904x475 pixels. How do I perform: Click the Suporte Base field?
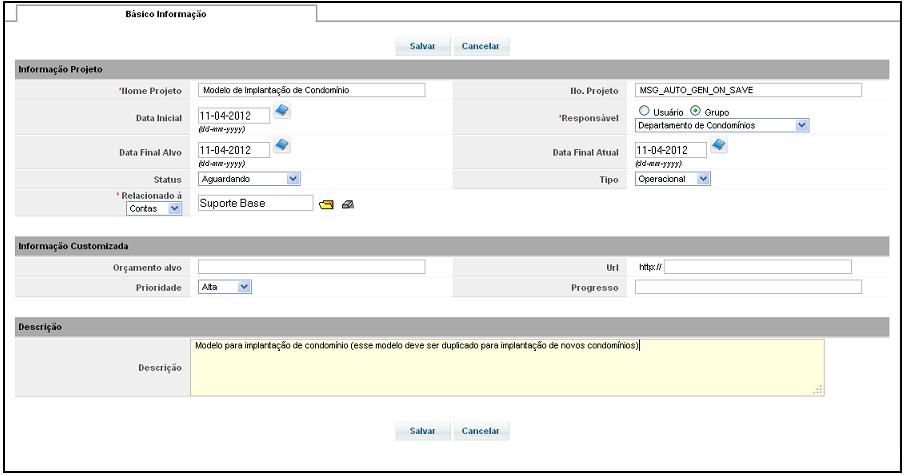pos(255,203)
